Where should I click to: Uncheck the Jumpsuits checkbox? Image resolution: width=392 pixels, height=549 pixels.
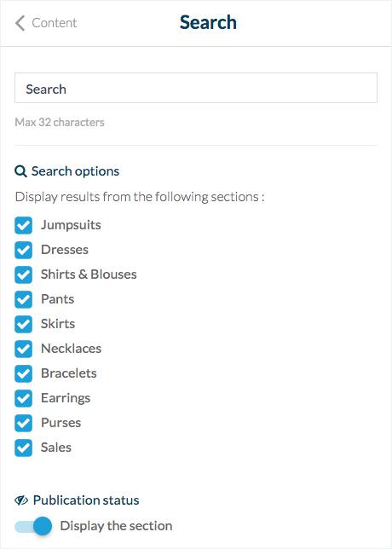(24, 225)
